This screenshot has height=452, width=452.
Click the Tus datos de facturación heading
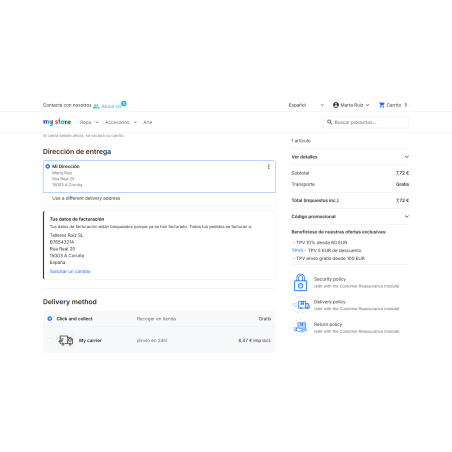pyautogui.click(x=77, y=219)
